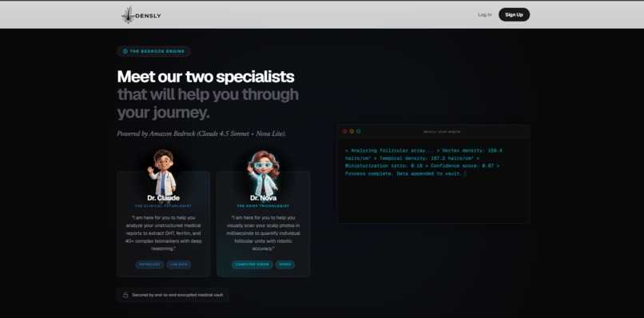Click the Sign Up button
Image resolution: width=644 pixels, height=318 pixels.
click(x=514, y=15)
